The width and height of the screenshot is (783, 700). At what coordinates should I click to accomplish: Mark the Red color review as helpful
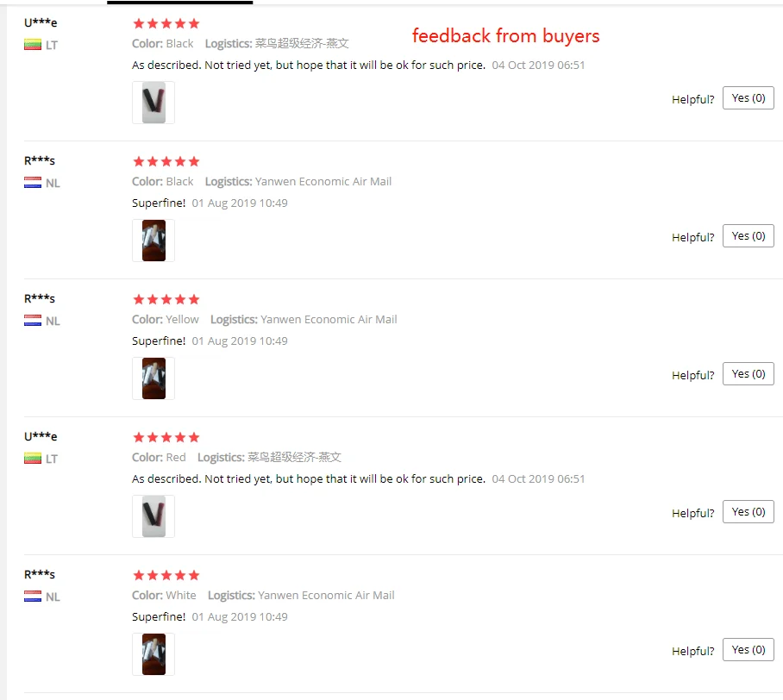tap(748, 512)
